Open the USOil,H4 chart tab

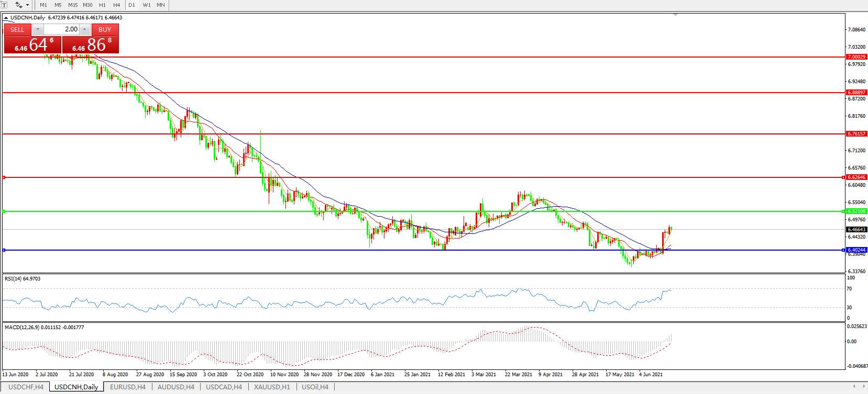click(315, 387)
